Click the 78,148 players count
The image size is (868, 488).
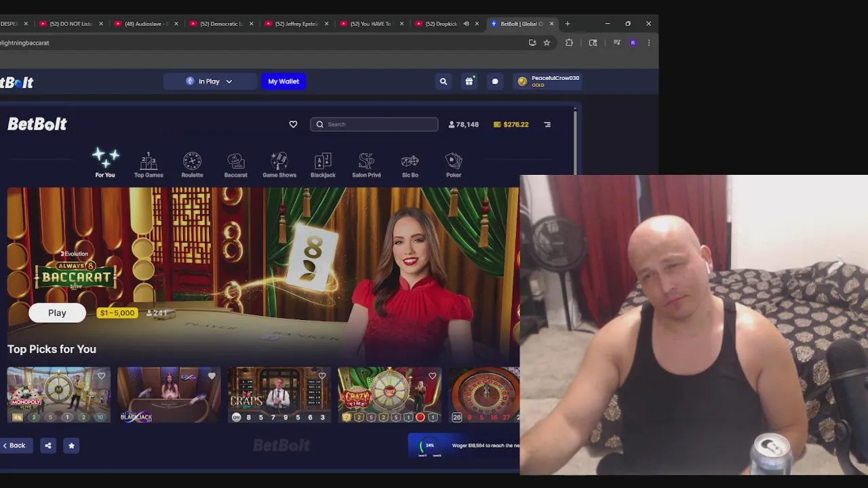[464, 124]
